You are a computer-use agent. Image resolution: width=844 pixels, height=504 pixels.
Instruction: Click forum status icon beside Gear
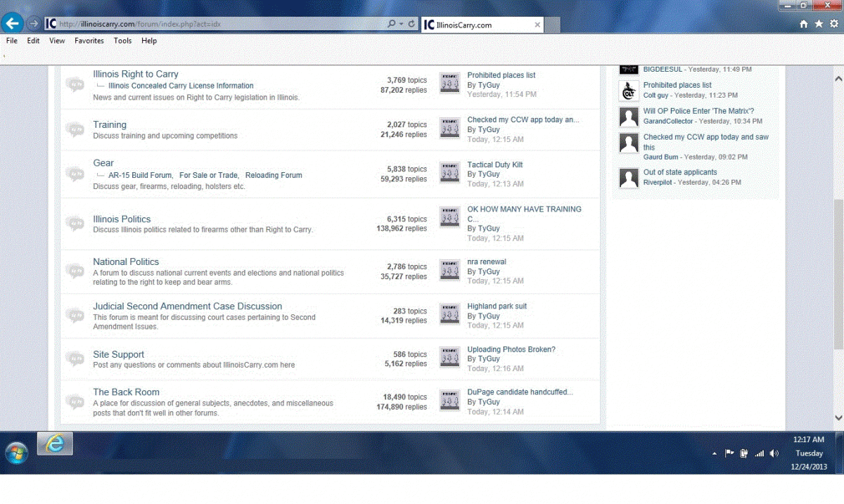pyautogui.click(x=75, y=173)
